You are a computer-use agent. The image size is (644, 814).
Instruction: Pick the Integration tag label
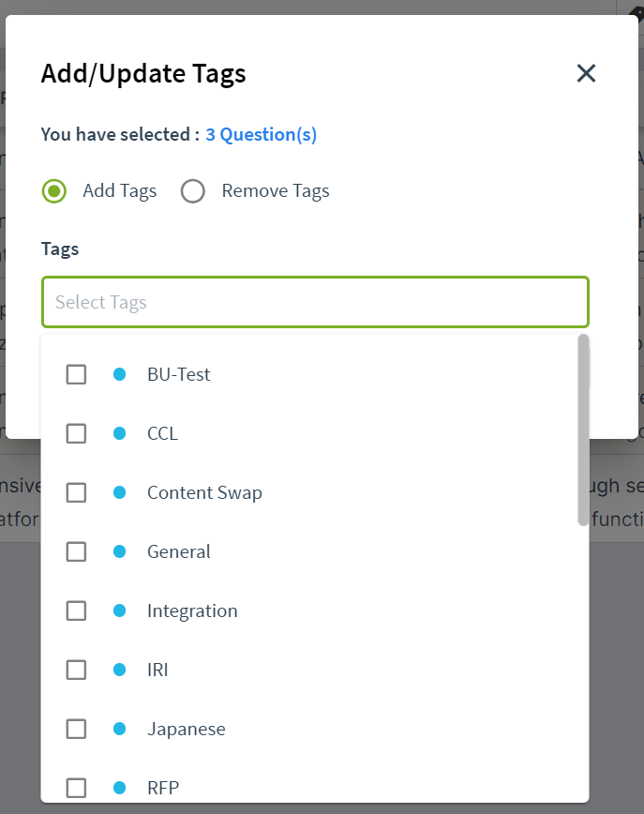pyautogui.click(x=192, y=611)
